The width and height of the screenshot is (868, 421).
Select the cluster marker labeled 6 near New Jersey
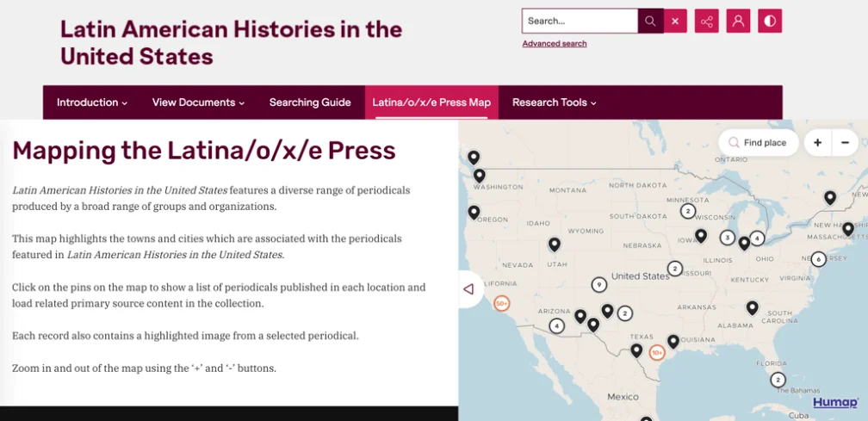coord(819,258)
